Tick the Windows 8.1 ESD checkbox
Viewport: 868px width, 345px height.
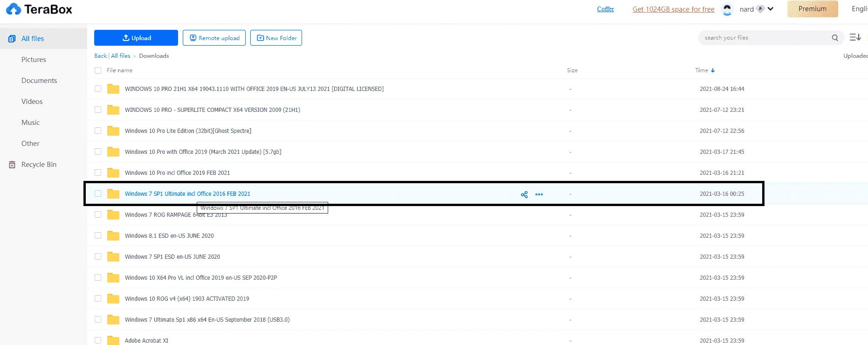(x=98, y=235)
